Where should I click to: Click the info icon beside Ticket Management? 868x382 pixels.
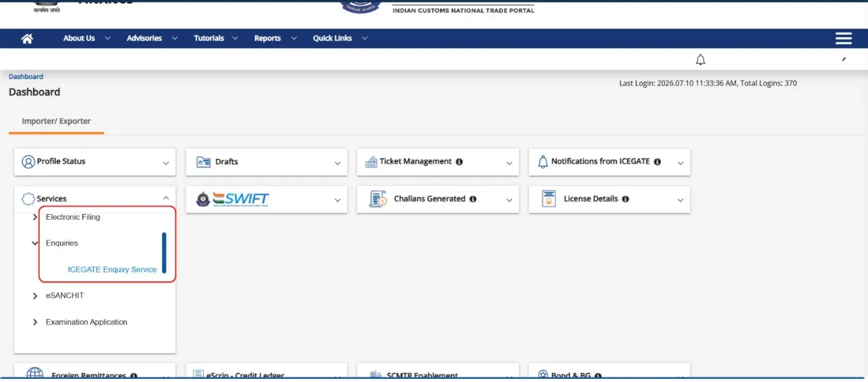click(x=459, y=162)
